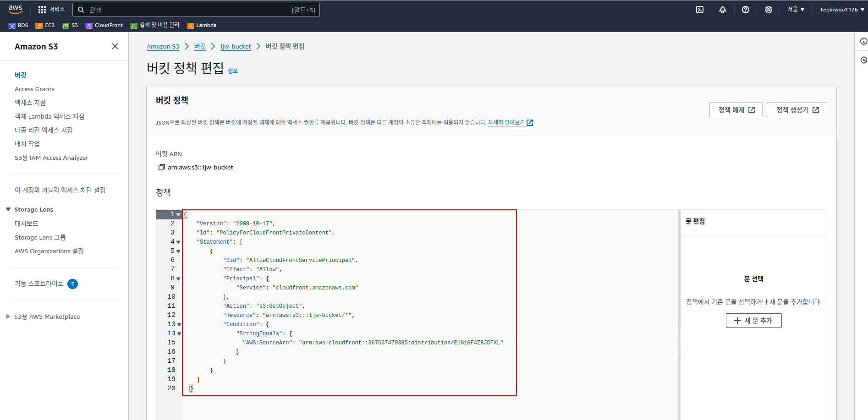Open Storage Lens 대시보드
Viewport: 868px width, 420px height.
[x=26, y=224]
